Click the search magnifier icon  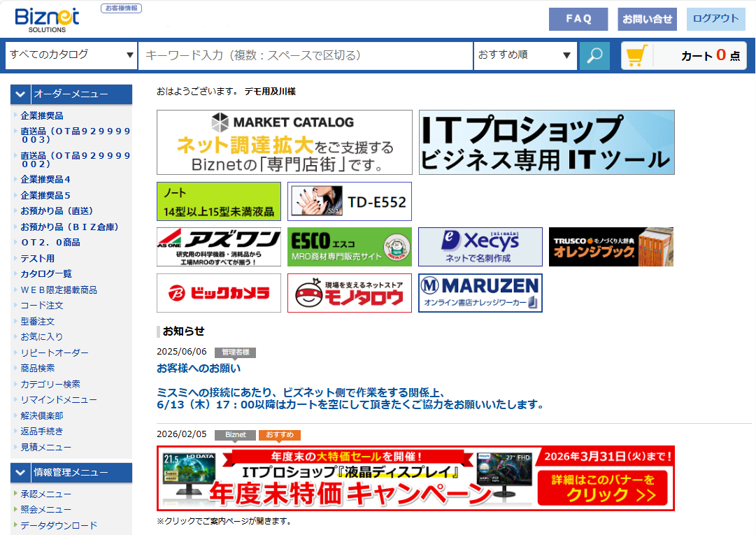(594, 56)
